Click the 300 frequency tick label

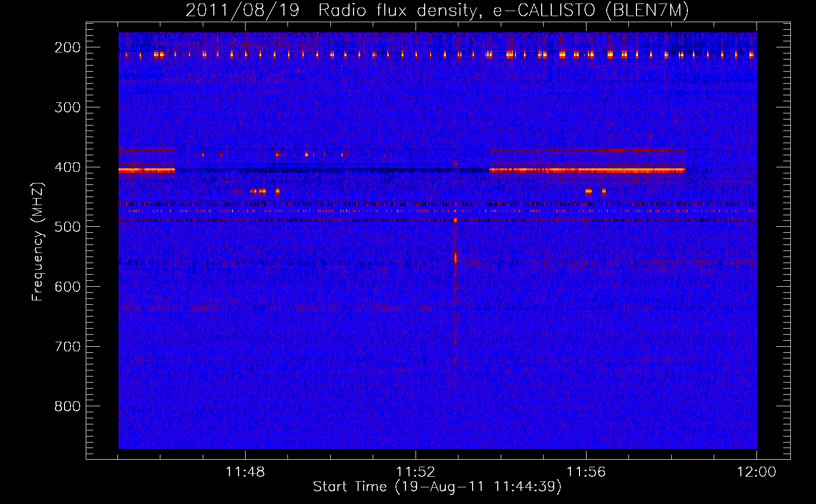pyautogui.click(x=68, y=107)
